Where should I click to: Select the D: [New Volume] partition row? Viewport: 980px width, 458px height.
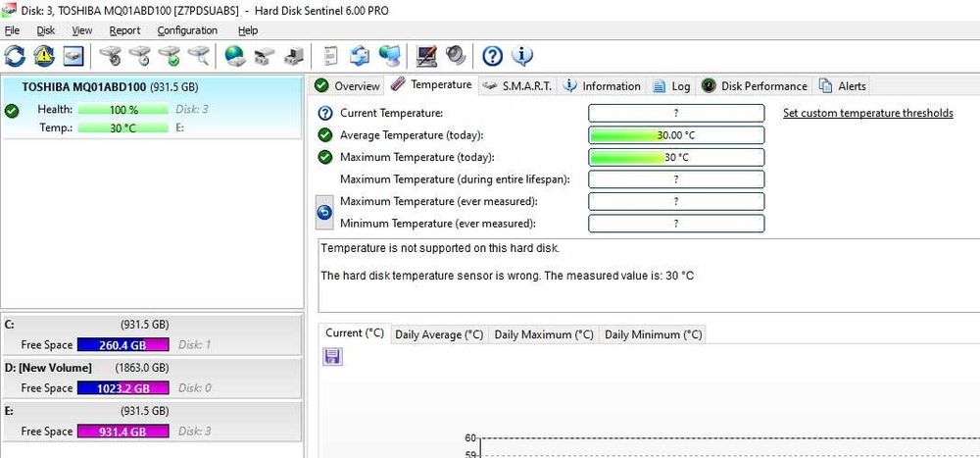point(151,378)
